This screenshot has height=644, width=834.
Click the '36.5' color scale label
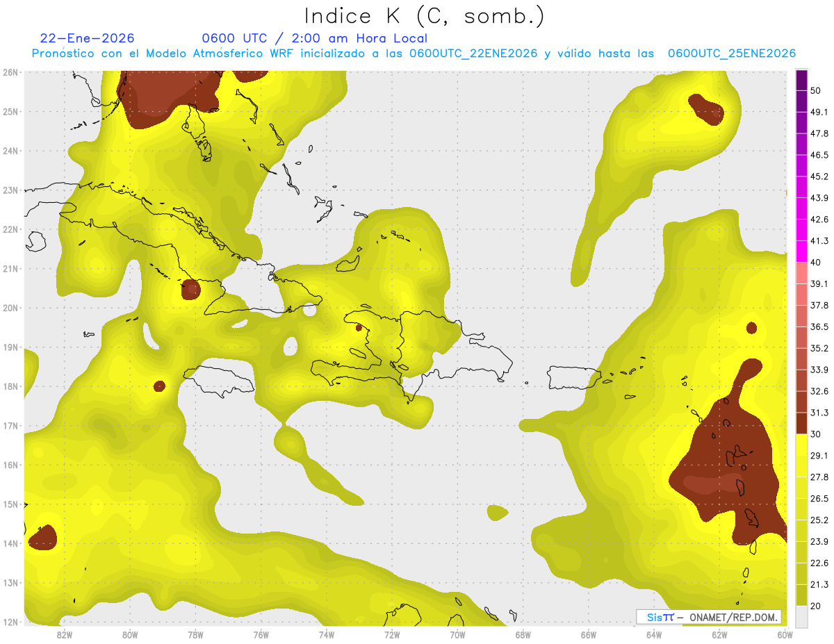[x=819, y=327]
